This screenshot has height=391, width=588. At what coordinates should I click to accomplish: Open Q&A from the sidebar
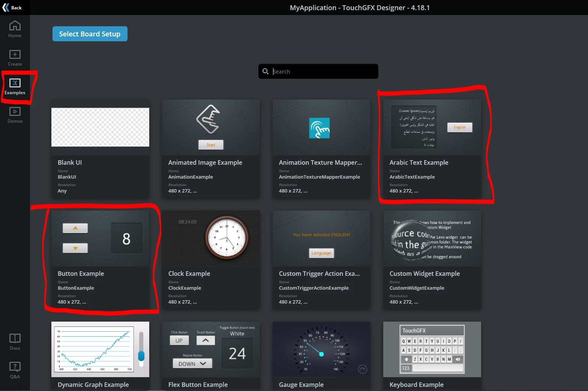[x=15, y=370]
